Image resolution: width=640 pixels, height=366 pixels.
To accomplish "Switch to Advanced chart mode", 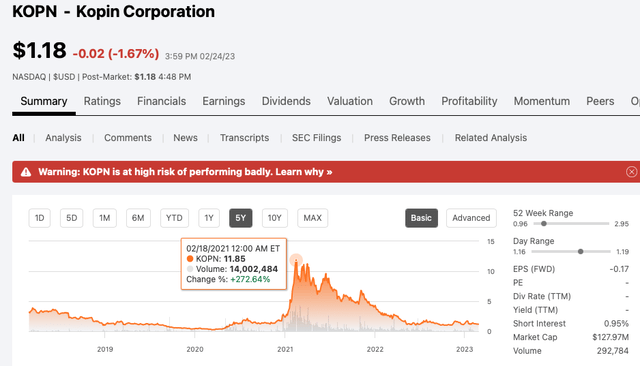I will pyautogui.click(x=471, y=218).
